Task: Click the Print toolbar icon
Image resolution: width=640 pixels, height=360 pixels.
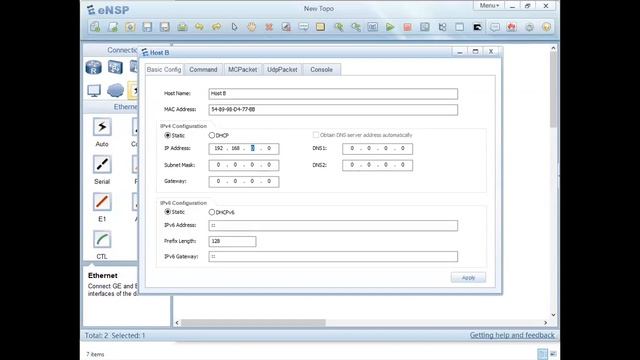Action: pyautogui.click(x=182, y=27)
